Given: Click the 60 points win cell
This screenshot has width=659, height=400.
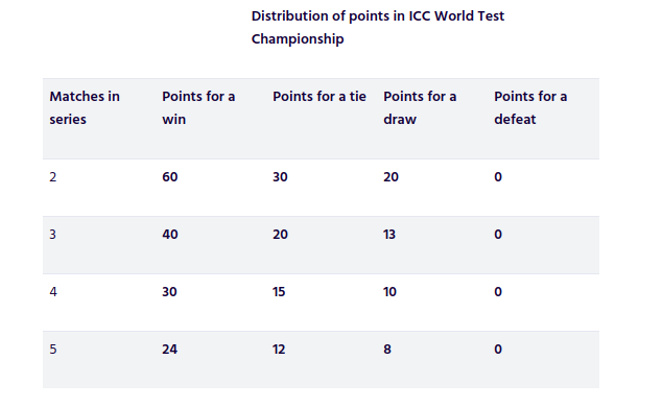Looking at the screenshot, I should (170, 177).
